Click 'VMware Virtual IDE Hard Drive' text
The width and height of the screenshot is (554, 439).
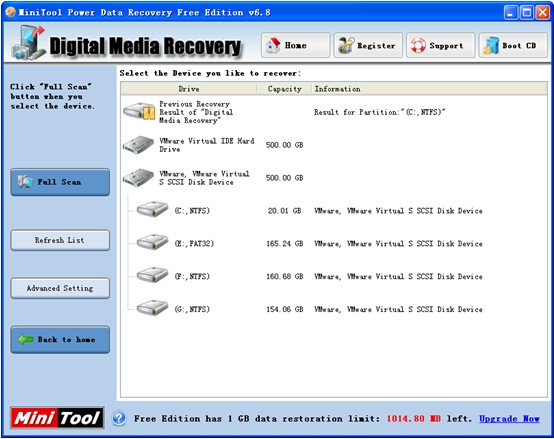tap(207, 145)
